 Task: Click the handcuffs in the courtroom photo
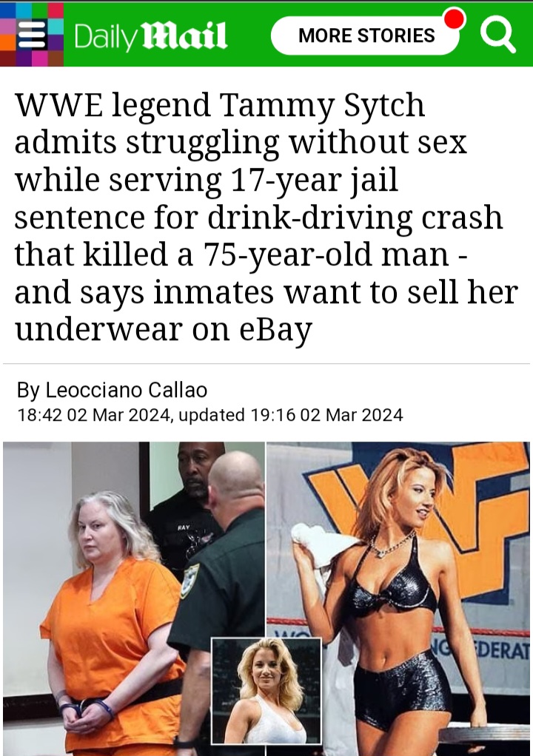(87, 709)
